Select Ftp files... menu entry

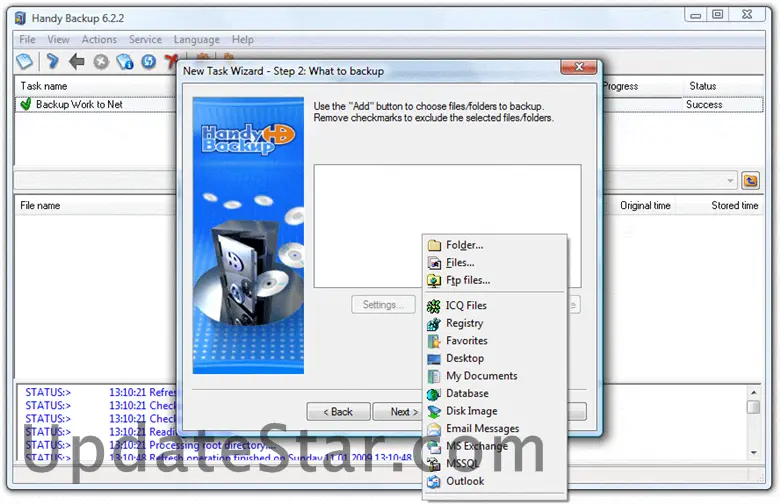(495, 281)
